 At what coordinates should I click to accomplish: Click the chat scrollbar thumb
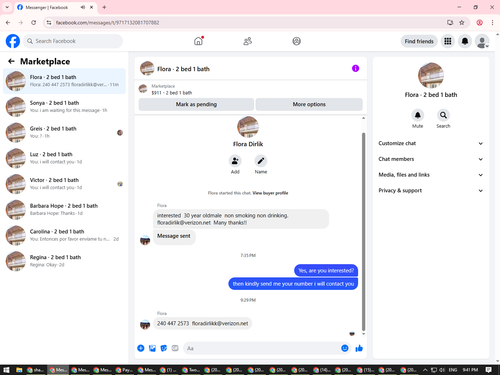tap(363, 232)
